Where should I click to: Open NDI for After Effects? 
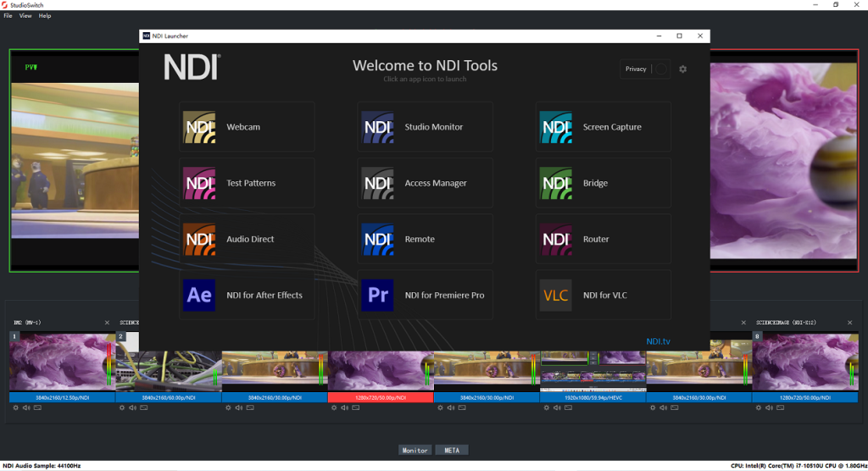pyautogui.click(x=247, y=295)
